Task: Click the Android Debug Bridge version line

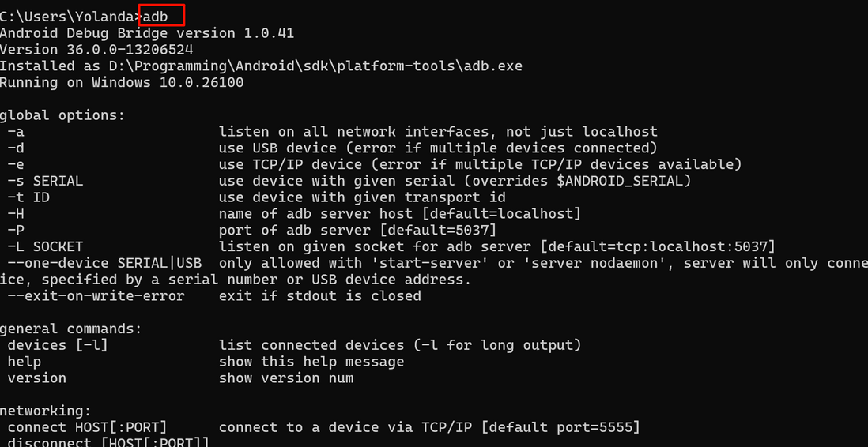Action: click(147, 33)
